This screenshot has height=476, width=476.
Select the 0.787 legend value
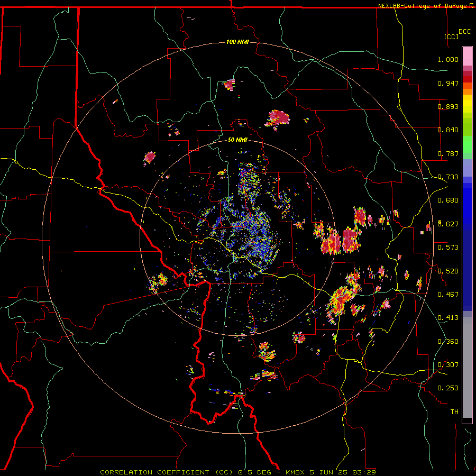[x=448, y=153]
